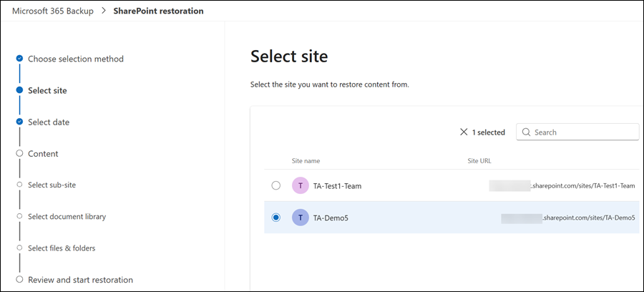The image size is (644, 292).
Task: Go to Select document library step
Action: pos(67,216)
